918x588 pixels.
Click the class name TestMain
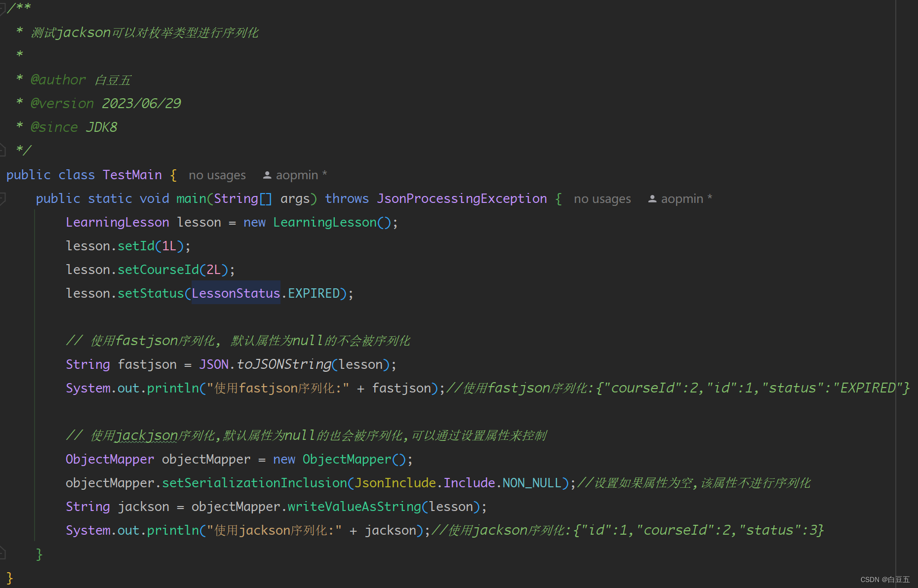pyautogui.click(x=132, y=175)
